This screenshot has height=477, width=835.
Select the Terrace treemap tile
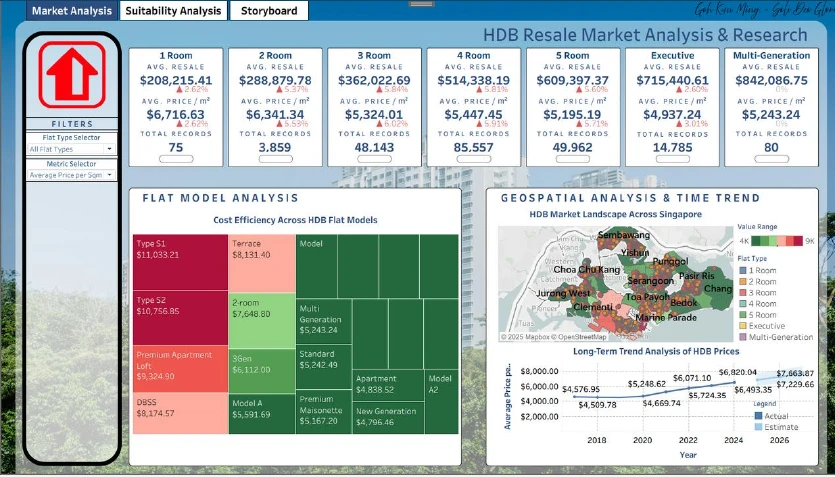coord(262,263)
